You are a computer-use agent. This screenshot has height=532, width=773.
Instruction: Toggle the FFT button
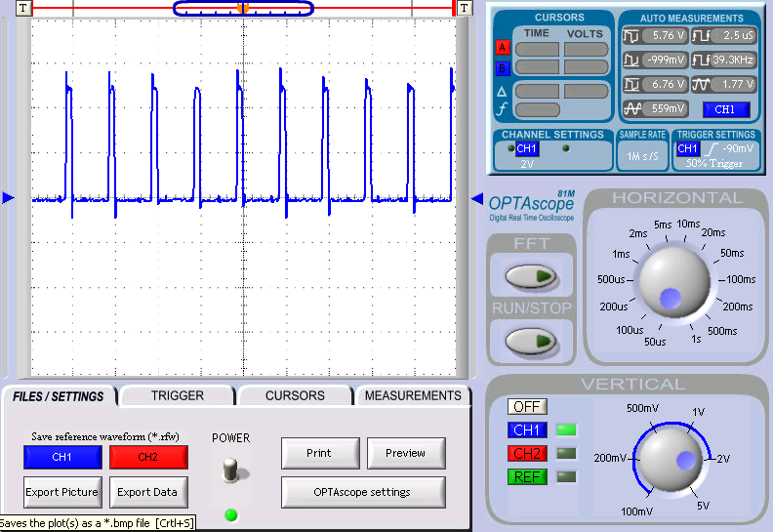pos(530,277)
